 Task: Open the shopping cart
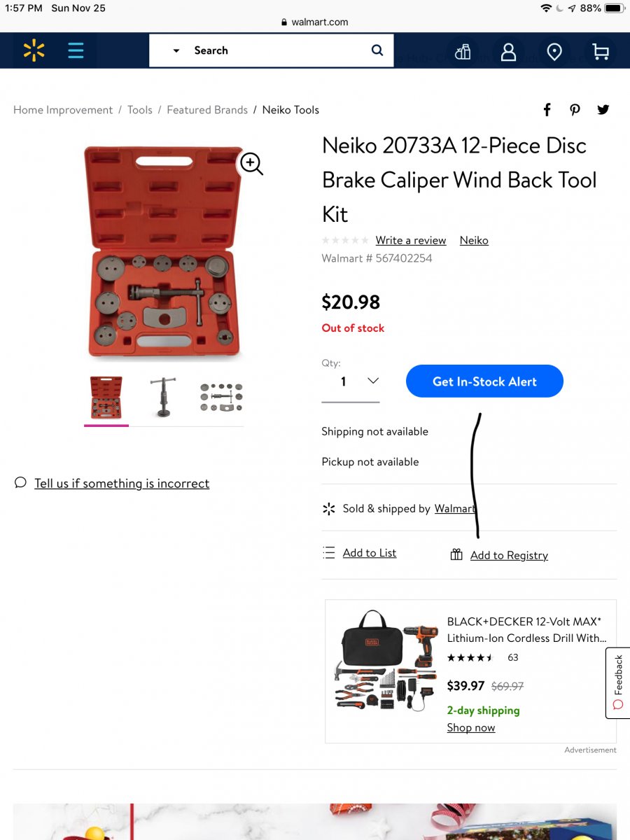point(600,51)
